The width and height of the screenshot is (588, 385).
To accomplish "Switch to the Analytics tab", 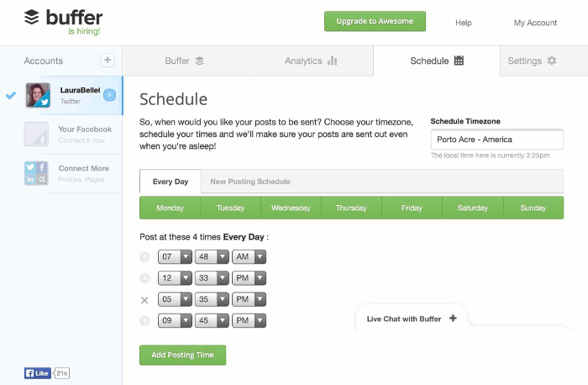I will (x=311, y=61).
